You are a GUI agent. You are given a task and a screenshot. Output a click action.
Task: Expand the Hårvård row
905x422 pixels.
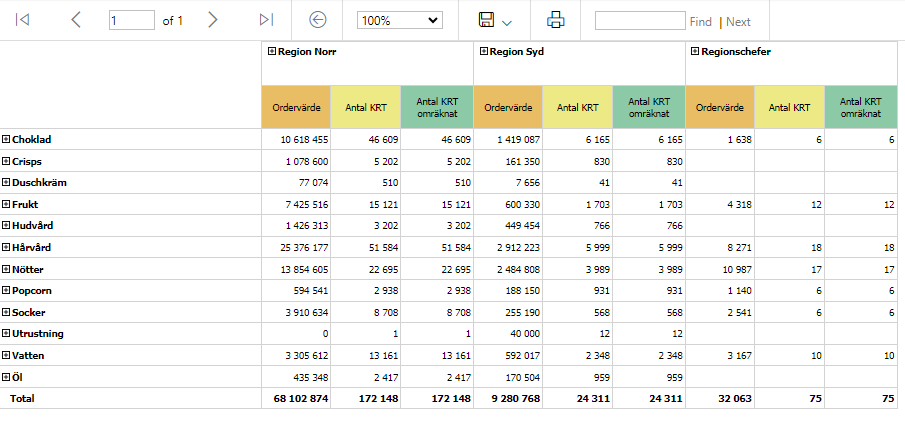point(6,247)
